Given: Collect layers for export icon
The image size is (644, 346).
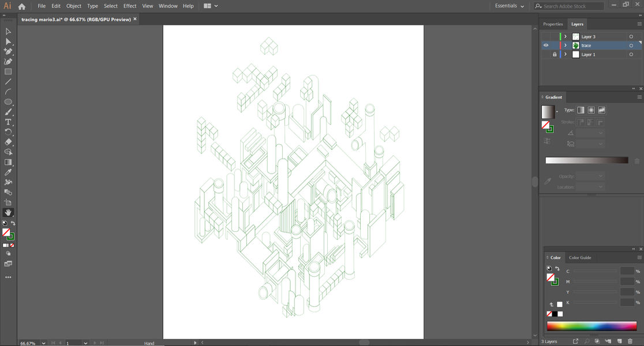Looking at the screenshot, I should point(575,341).
